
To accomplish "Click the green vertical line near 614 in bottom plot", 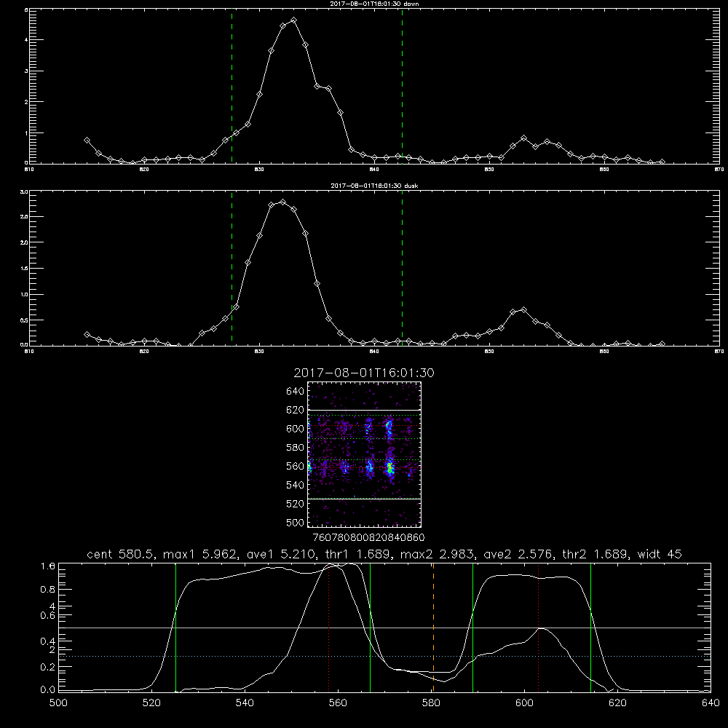I will coord(590,628).
